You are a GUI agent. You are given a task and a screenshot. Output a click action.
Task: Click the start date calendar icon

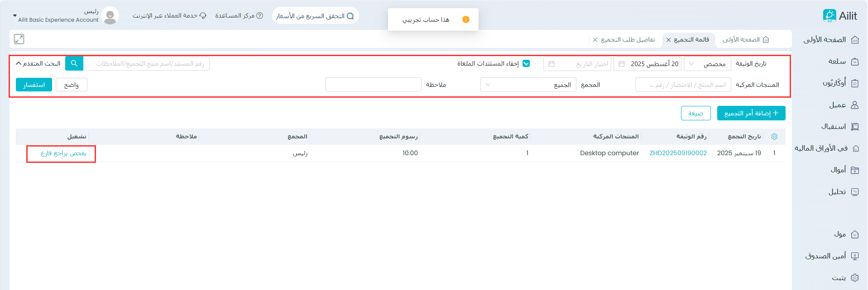click(x=622, y=64)
